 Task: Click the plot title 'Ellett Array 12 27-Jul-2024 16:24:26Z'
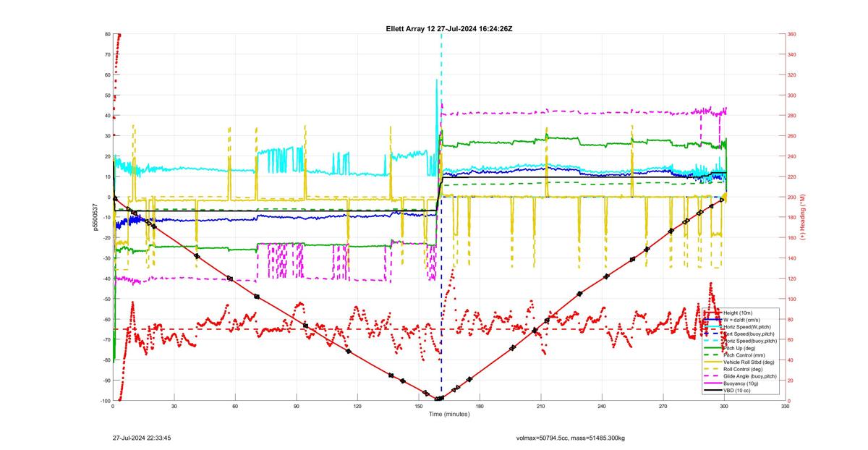(x=449, y=28)
